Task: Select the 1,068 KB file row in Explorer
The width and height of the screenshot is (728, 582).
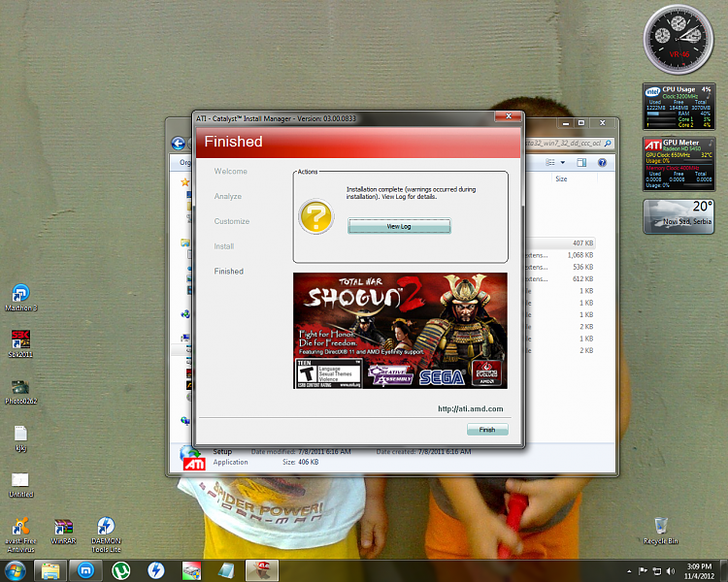Action: (x=561, y=255)
